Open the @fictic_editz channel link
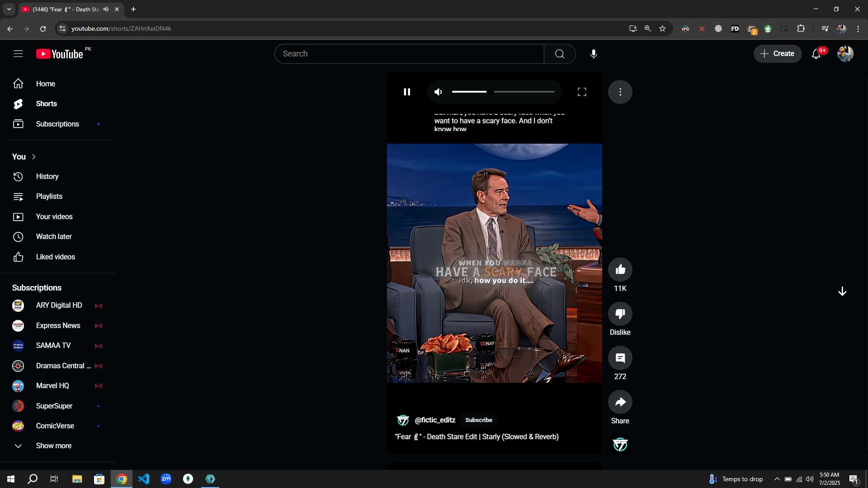The width and height of the screenshot is (868, 488). coord(435,420)
